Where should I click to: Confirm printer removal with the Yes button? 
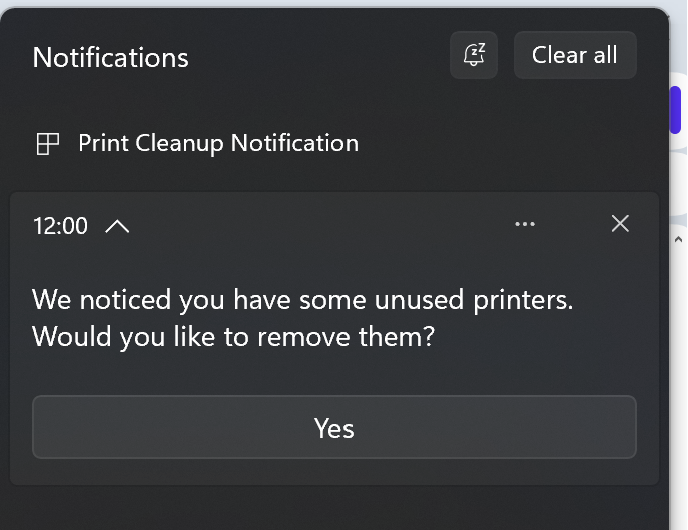pos(334,427)
